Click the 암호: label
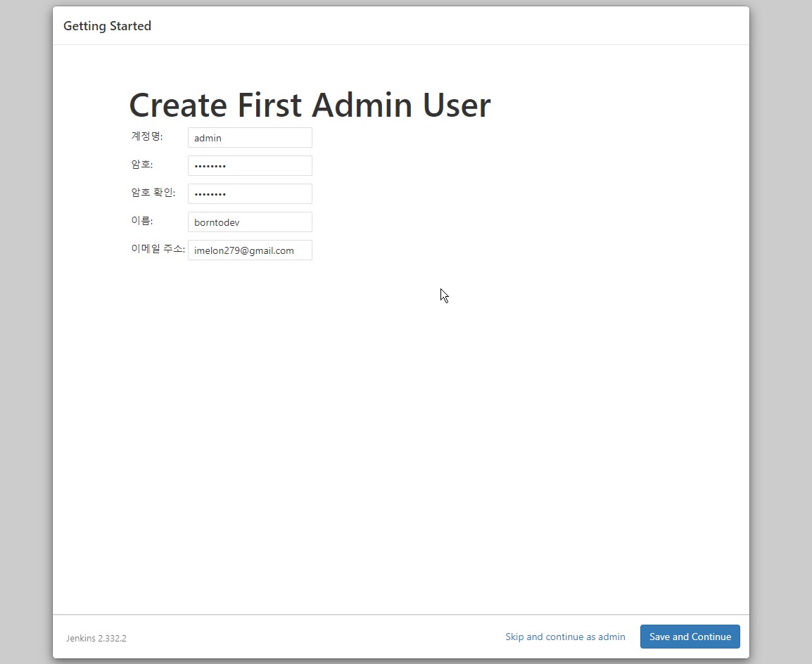Image resolution: width=812 pixels, height=664 pixels. pyautogui.click(x=142, y=165)
